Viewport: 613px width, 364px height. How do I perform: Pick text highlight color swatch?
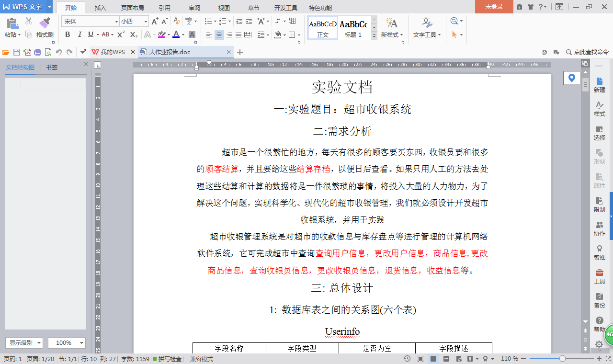[x=162, y=34]
